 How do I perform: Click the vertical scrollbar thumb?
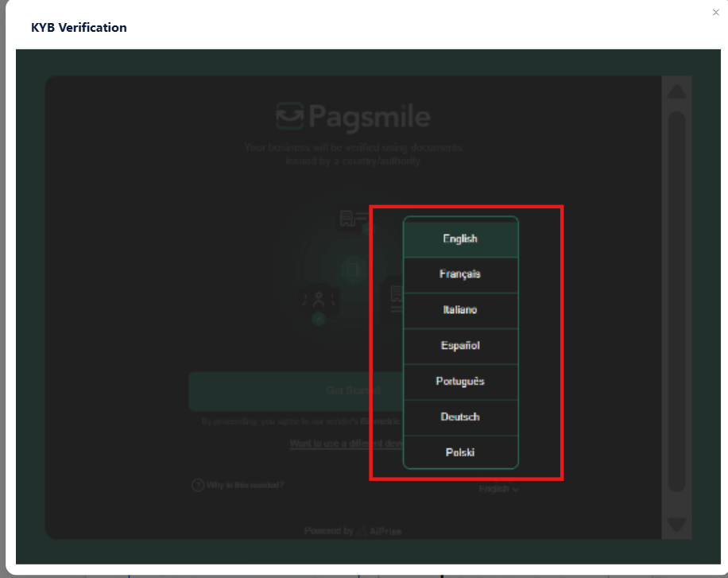tap(676, 301)
